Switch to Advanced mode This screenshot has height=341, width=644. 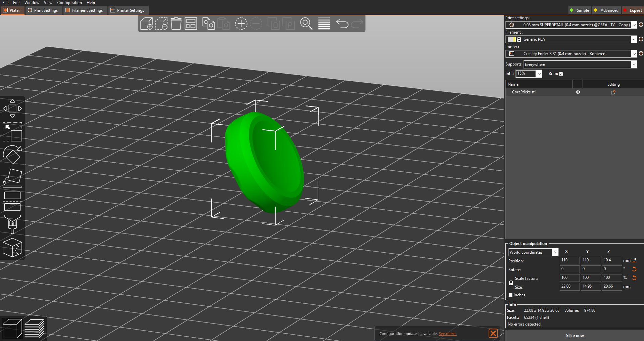(x=606, y=10)
